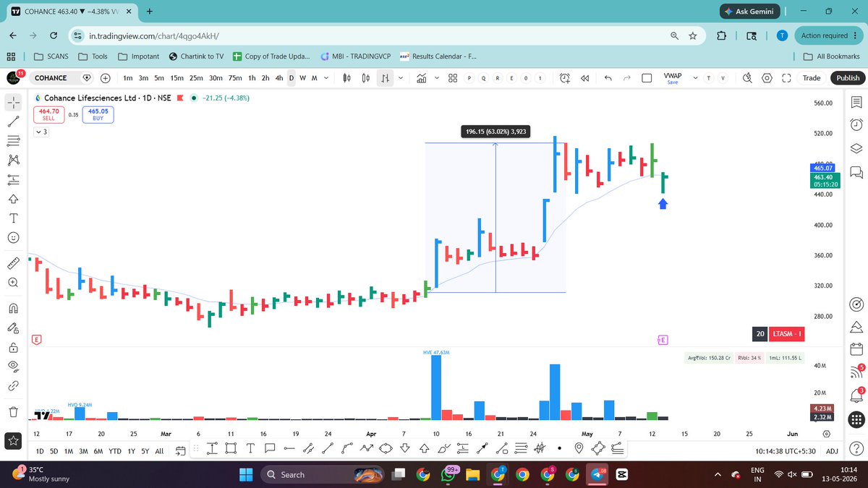868x488 pixels.
Task: Expand the indicators favorites dropdown arrow
Action: point(437,78)
